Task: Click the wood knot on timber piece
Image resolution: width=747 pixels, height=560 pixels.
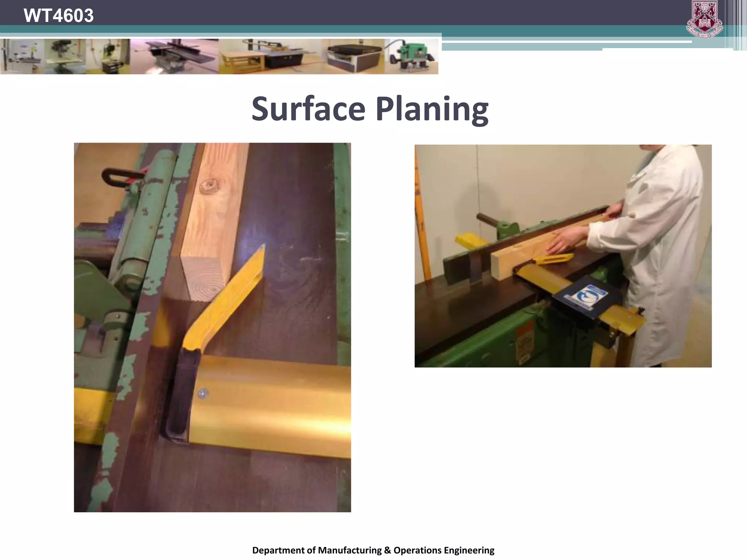Action: [208, 186]
